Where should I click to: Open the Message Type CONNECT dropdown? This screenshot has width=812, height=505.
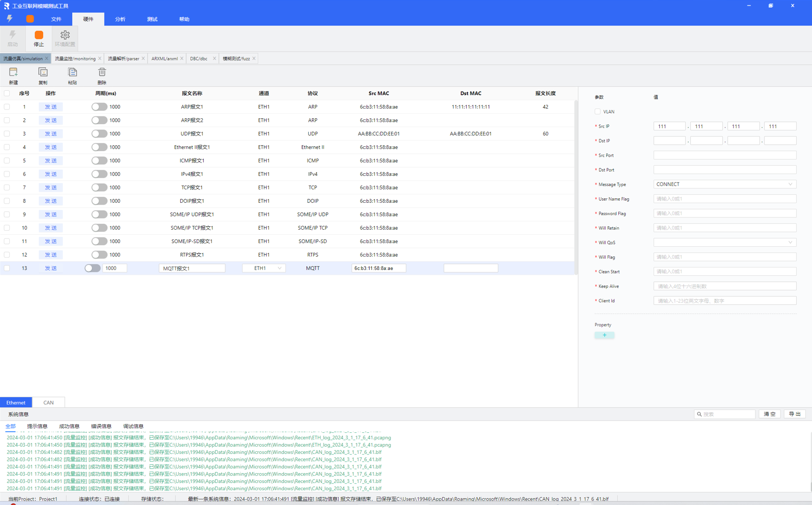[x=724, y=185]
